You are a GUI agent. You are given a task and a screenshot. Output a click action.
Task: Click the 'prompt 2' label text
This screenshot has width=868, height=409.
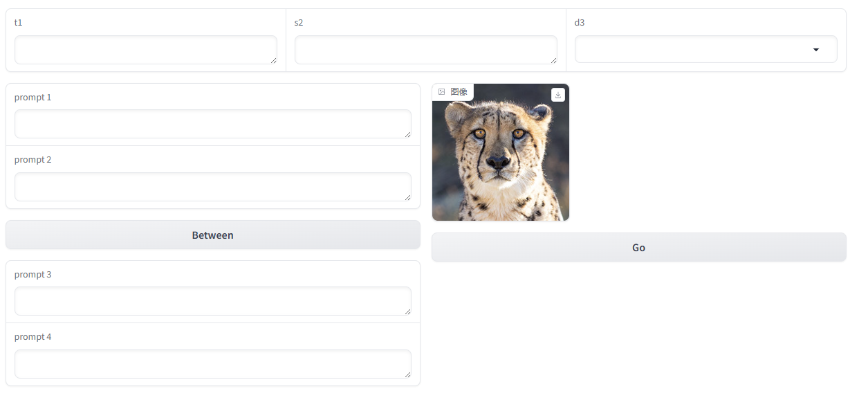(33, 159)
